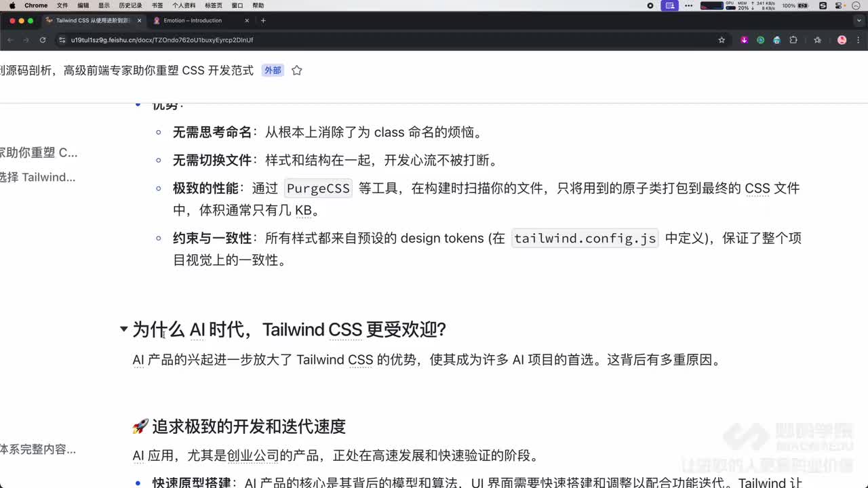Click the 外部 external label badge

point(273,70)
